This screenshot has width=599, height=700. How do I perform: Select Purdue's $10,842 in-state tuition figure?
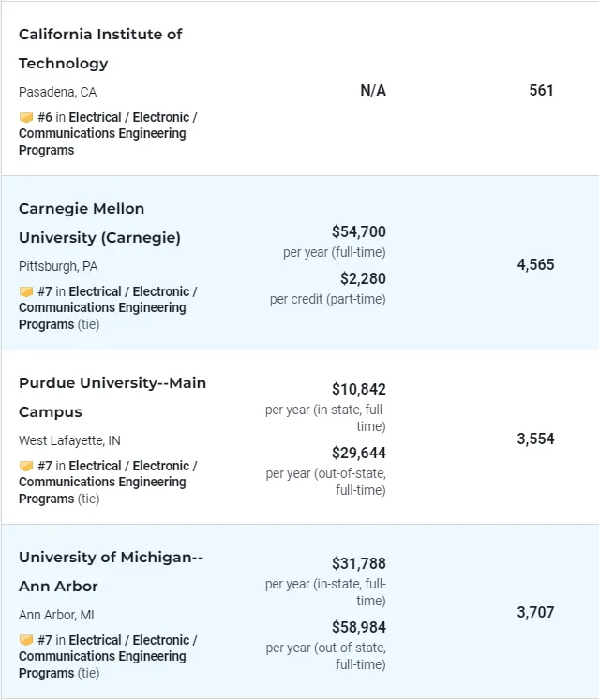[x=358, y=389]
